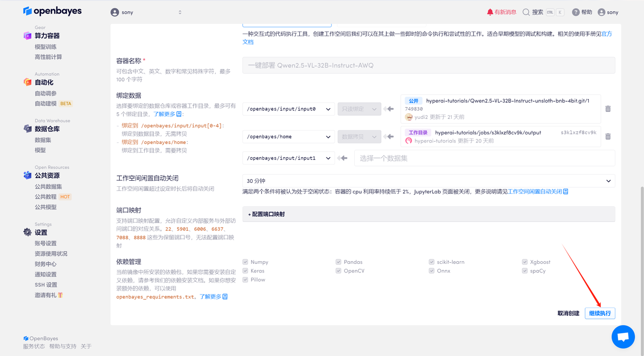Open the sony account switcher dropdown

(x=146, y=12)
